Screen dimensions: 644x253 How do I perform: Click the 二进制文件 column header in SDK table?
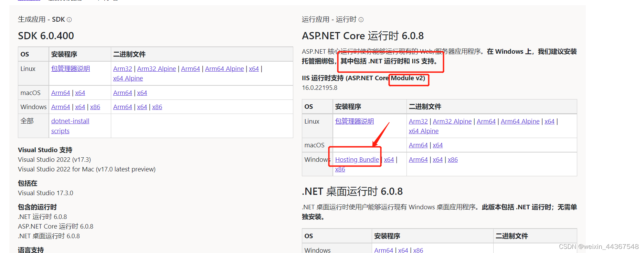[129, 54]
